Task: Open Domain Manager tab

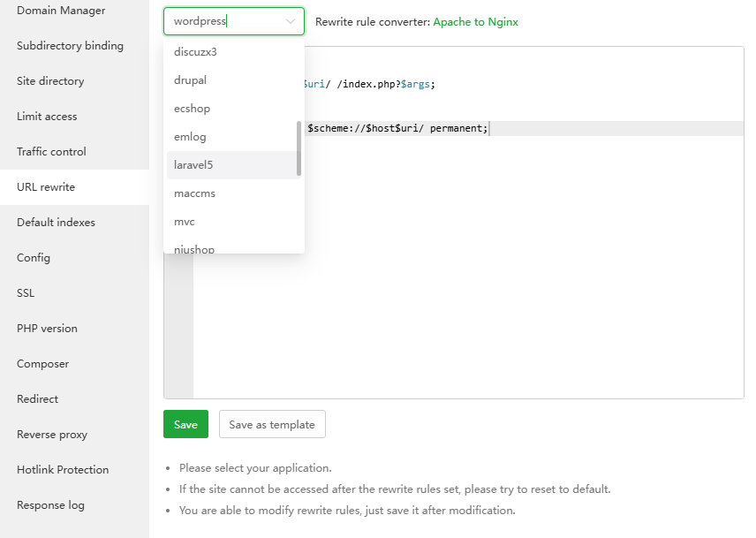Action: pos(61,11)
